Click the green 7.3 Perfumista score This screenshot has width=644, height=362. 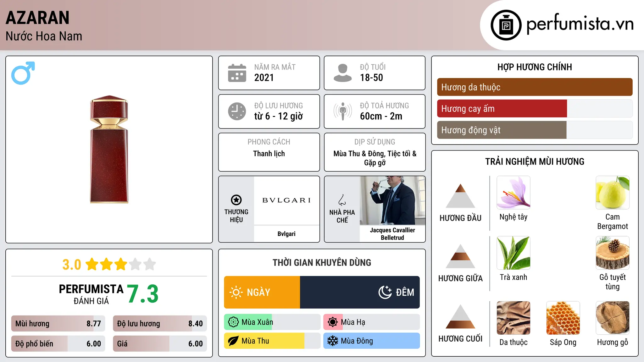[143, 294]
